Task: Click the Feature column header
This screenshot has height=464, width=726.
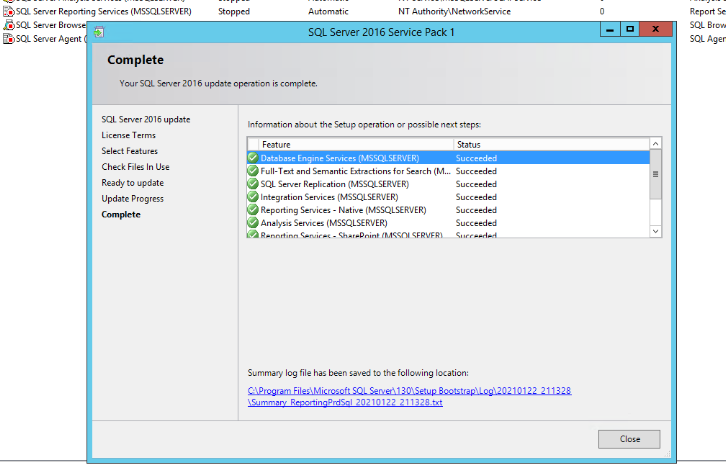Action: pyautogui.click(x=356, y=144)
